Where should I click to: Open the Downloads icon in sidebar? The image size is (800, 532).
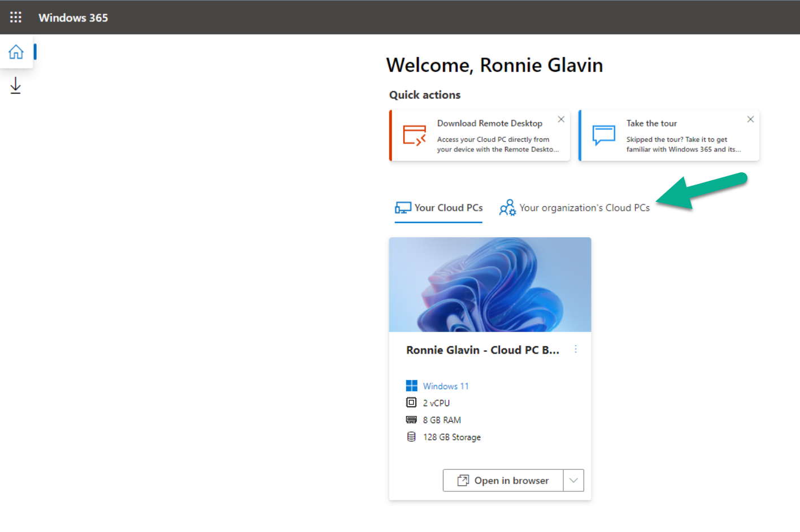coord(16,86)
